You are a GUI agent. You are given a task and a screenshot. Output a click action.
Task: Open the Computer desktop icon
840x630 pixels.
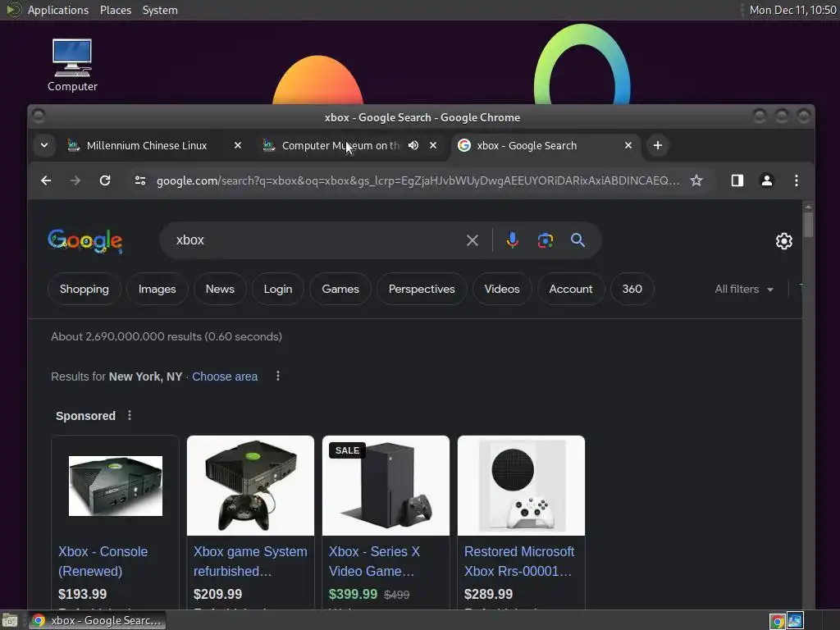tap(72, 66)
